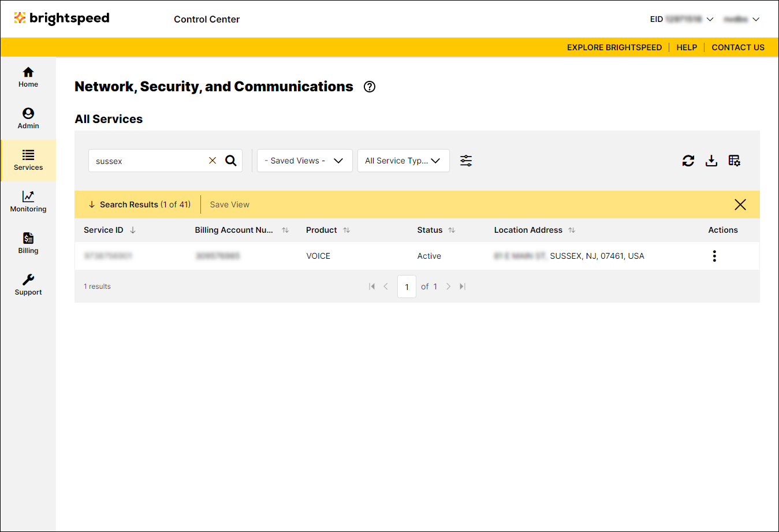779x532 pixels.
Task: Select the VOICE product cell
Action: 318,256
